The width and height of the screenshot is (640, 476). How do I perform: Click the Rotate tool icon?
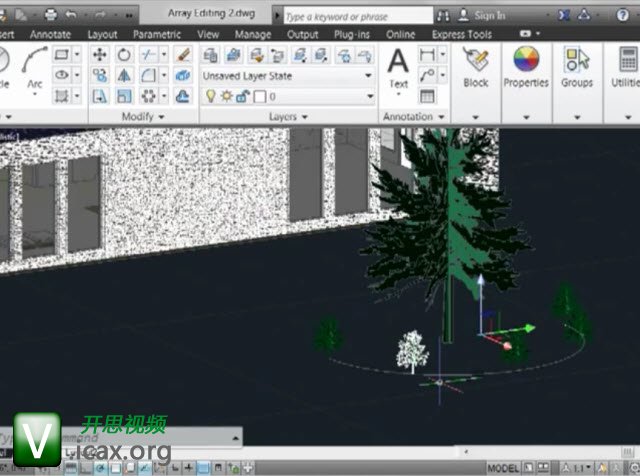pyautogui.click(x=124, y=55)
